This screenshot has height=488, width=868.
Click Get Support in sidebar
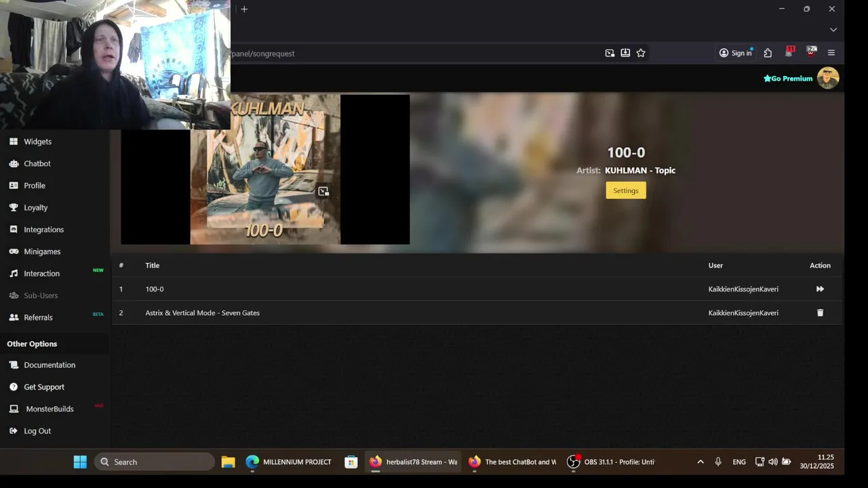[44, 387]
